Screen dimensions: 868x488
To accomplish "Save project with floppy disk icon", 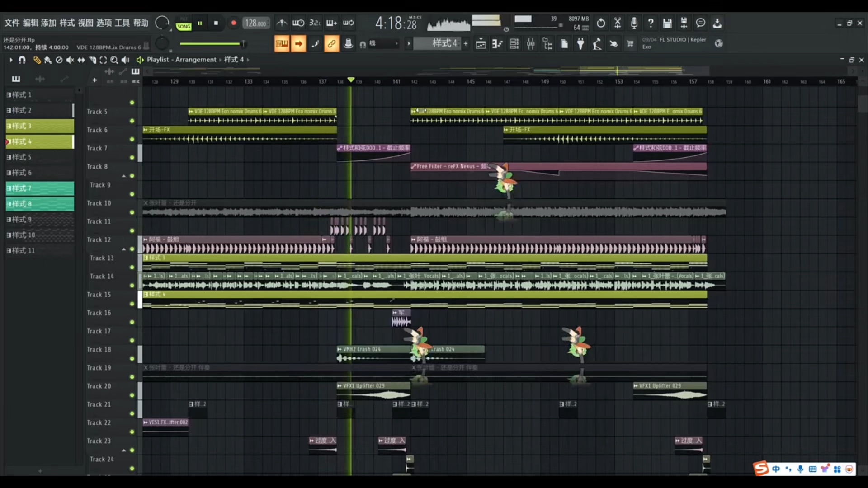I will pos(667,23).
